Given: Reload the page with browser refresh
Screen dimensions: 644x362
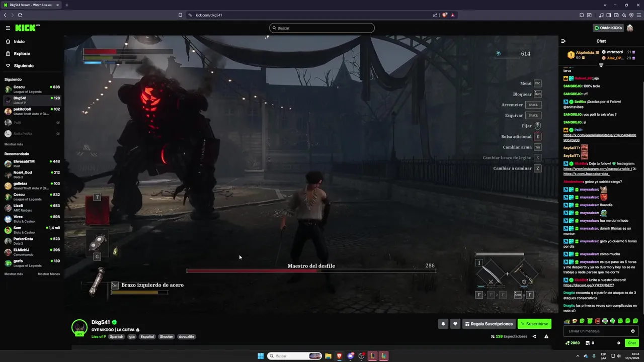Looking at the screenshot, I should [20, 15].
